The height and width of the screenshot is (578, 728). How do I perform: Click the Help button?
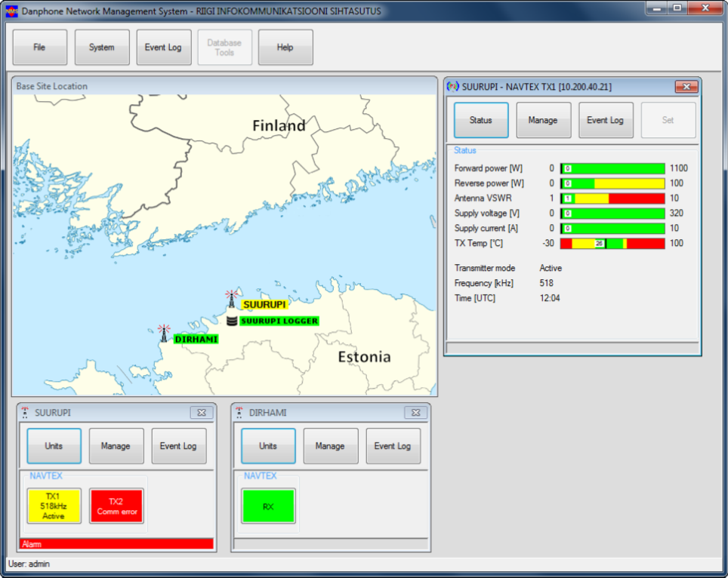pyautogui.click(x=285, y=48)
